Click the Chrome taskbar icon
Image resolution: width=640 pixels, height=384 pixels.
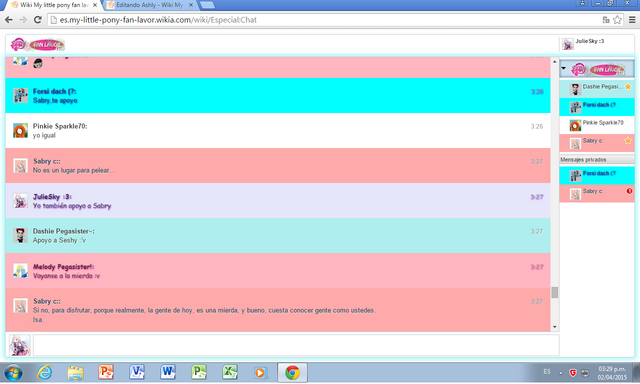pyautogui.click(x=292, y=373)
